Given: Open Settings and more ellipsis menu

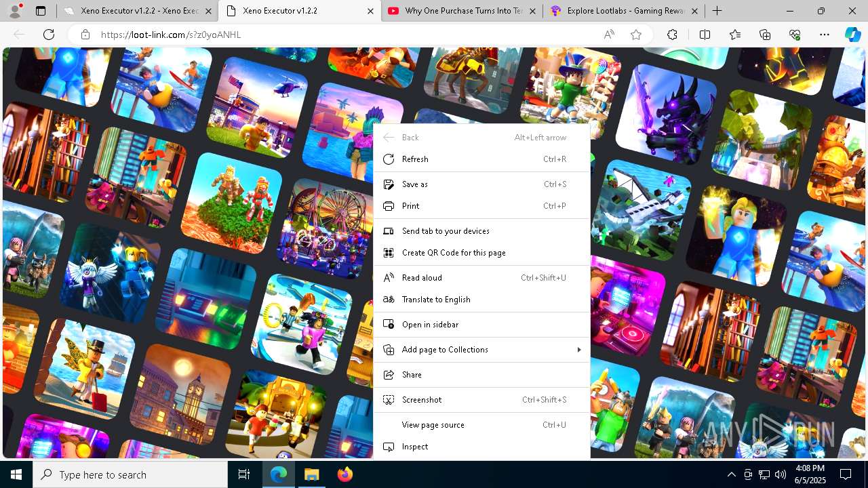Looking at the screenshot, I should click(825, 35).
